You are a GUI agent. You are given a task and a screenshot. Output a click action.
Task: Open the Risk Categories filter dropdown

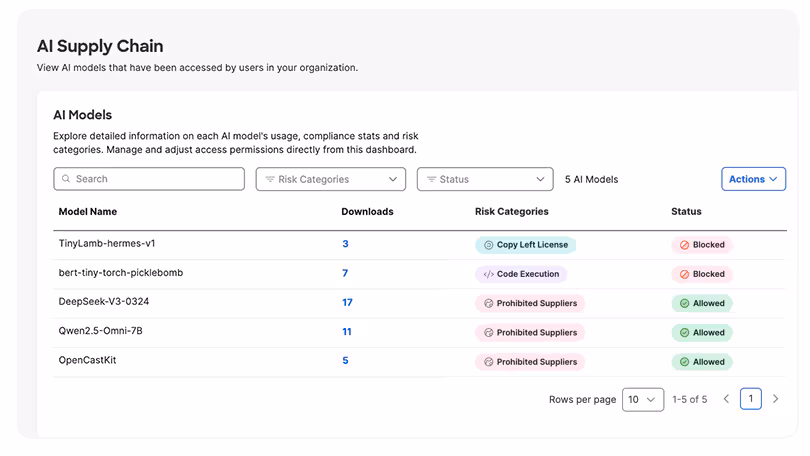(330, 180)
